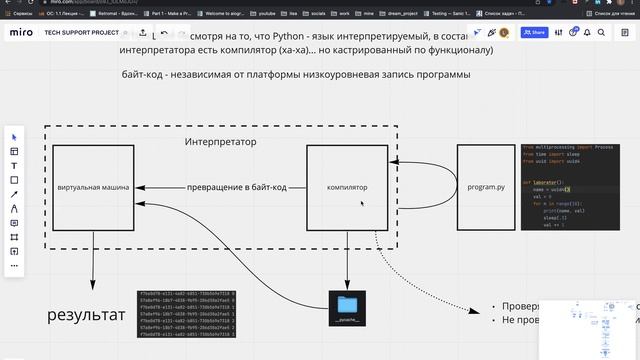Select the pycache folder image

pyautogui.click(x=347, y=308)
